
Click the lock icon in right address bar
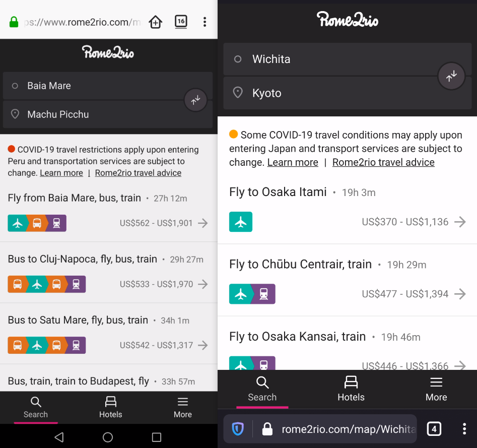pyautogui.click(x=267, y=429)
